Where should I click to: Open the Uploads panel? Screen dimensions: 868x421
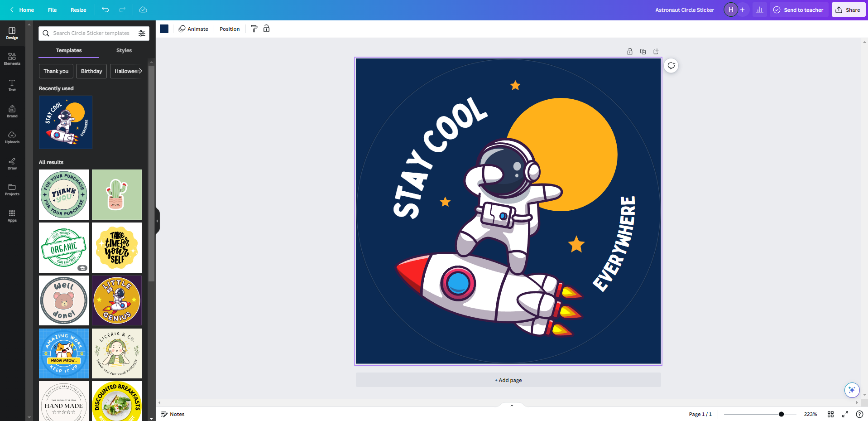pyautogui.click(x=12, y=137)
